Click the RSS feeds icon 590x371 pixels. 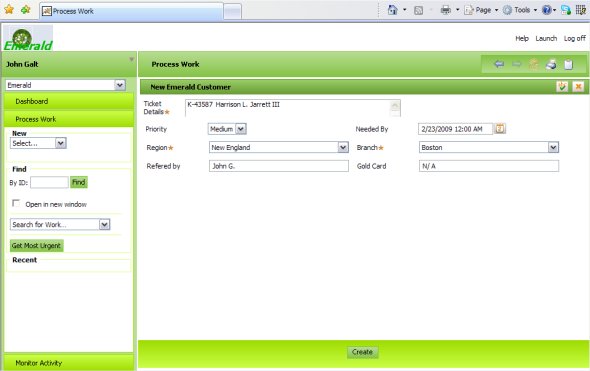[x=418, y=10]
